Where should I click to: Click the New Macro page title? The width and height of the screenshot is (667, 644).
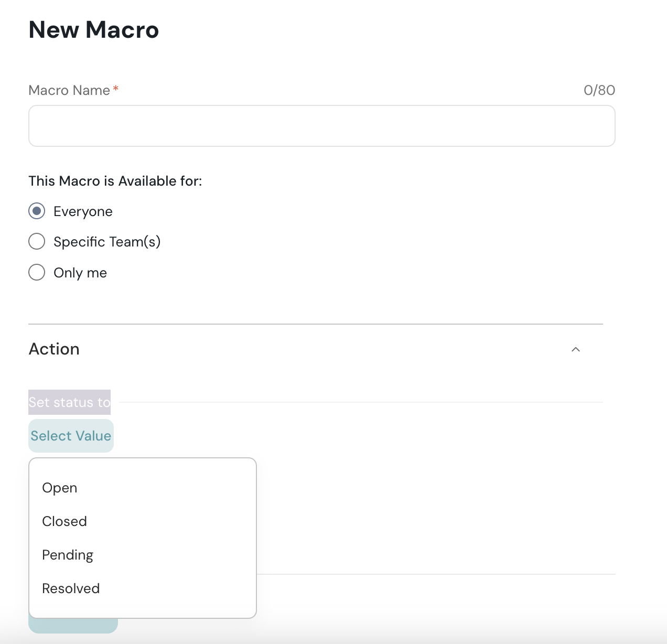(94, 30)
